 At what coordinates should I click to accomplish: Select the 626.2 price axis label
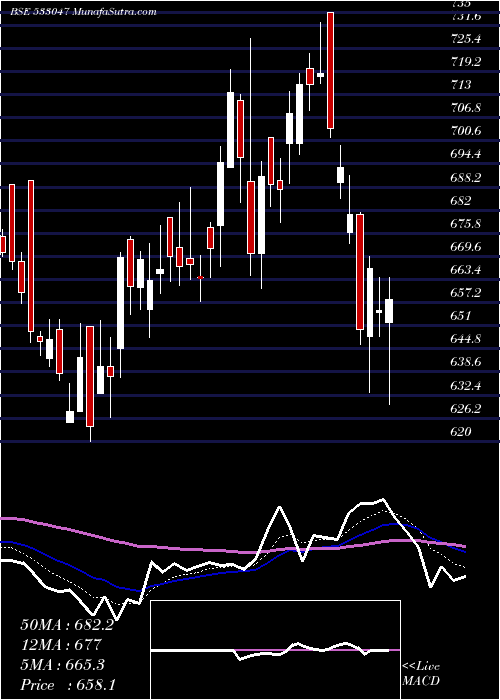coord(466,409)
